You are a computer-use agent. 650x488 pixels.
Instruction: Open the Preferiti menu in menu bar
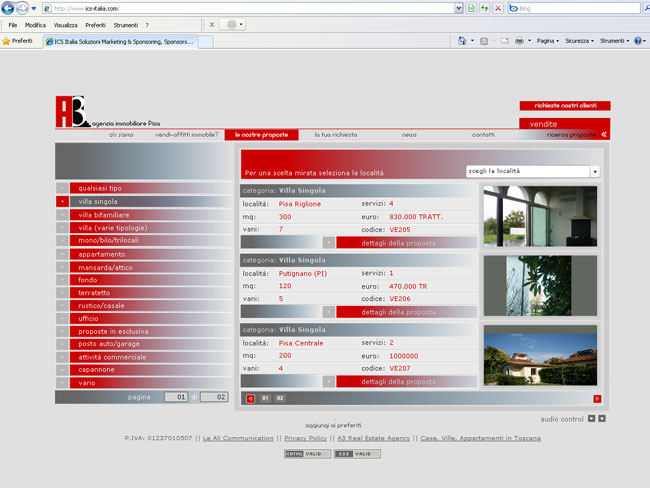pyautogui.click(x=95, y=25)
